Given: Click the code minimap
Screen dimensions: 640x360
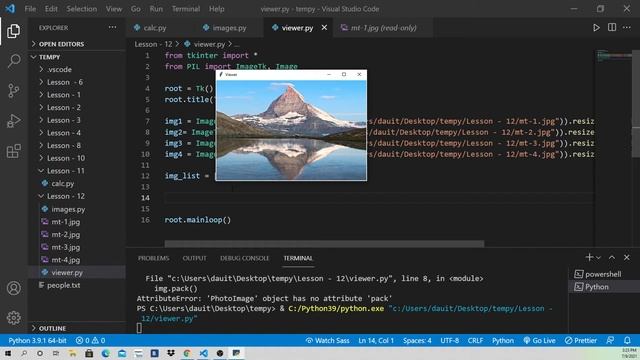Looking at the screenshot, I should (x=613, y=56).
